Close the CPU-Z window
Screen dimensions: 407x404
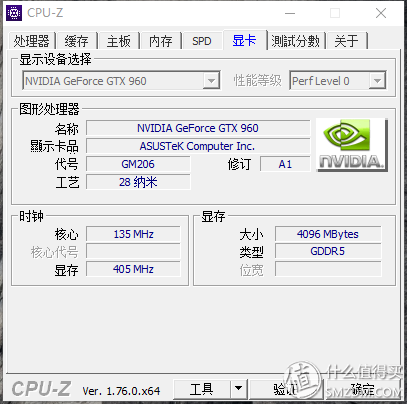(381, 13)
